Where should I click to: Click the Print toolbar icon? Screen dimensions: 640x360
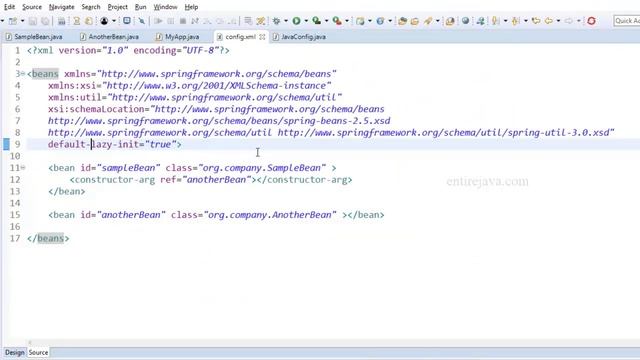tap(62, 21)
